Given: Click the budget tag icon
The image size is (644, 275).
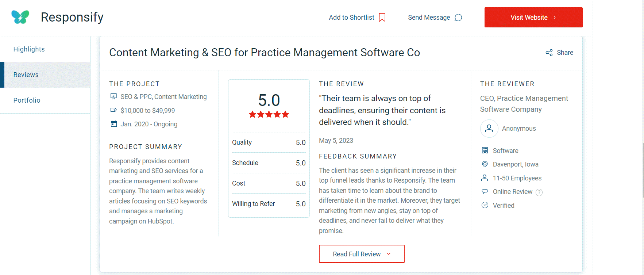Looking at the screenshot, I should click(x=113, y=110).
